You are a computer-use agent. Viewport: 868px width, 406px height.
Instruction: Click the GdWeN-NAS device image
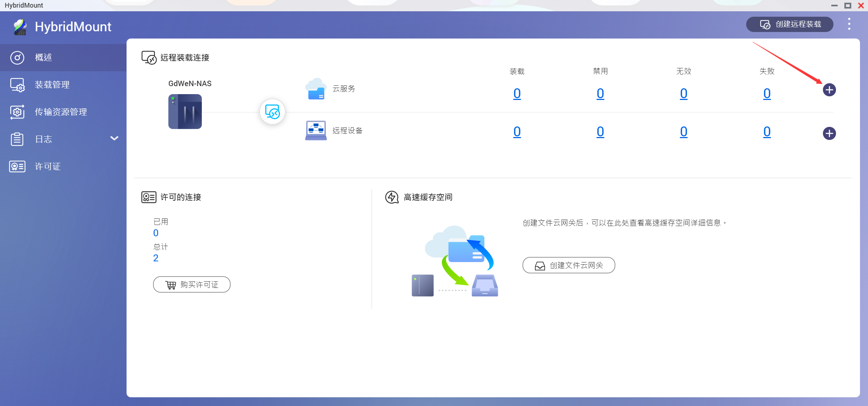click(x=185, y=111)
